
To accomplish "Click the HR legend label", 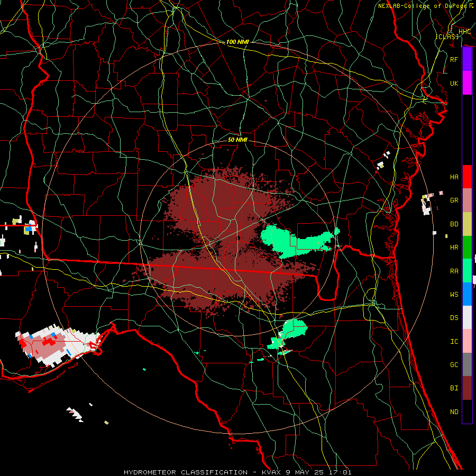I will [454, 248].
